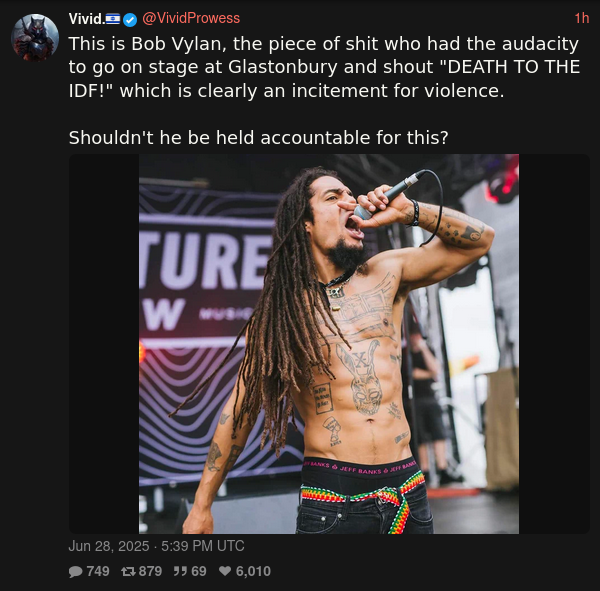Click the right black margin of image
600x591 pixels.
pyautogui.click(x=554, y=344)
